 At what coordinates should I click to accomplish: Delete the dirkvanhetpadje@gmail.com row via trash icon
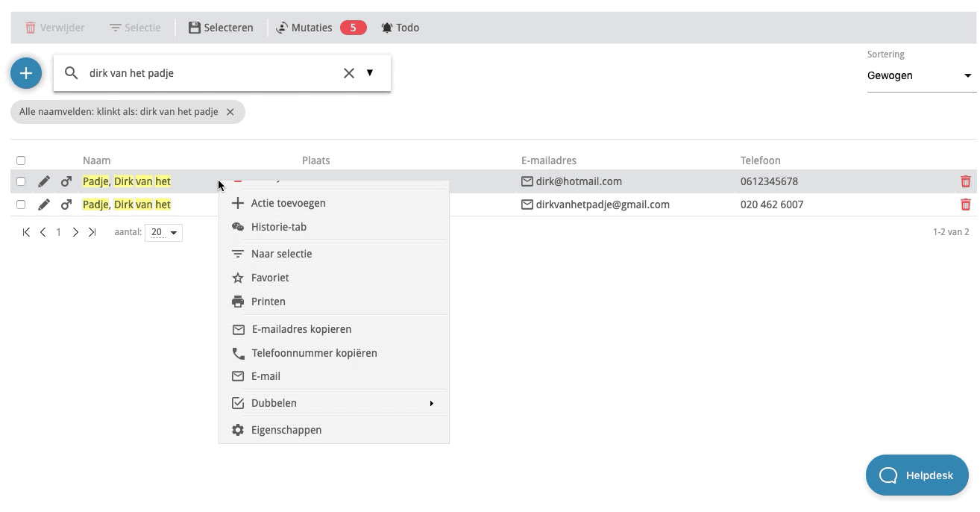pos(965,205)
